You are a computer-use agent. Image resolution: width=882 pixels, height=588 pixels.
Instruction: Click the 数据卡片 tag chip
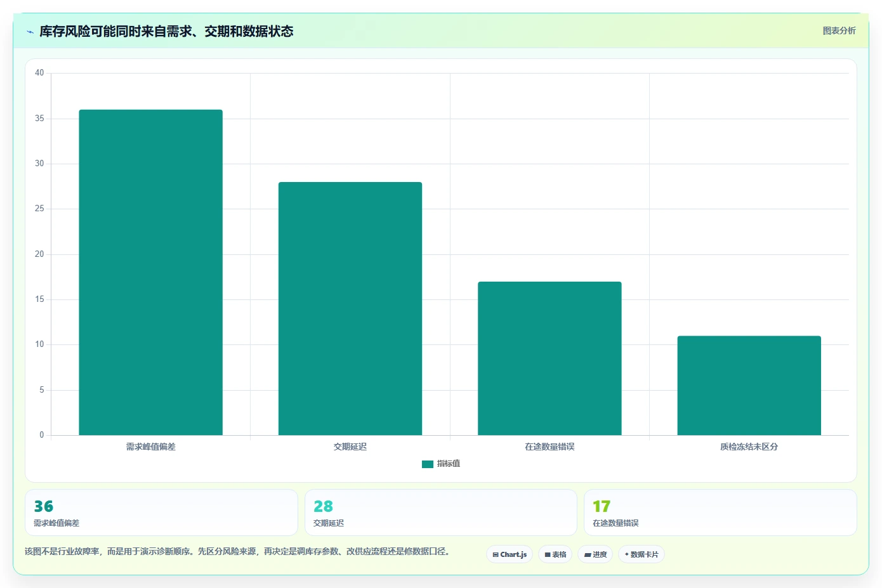(642, 554)
